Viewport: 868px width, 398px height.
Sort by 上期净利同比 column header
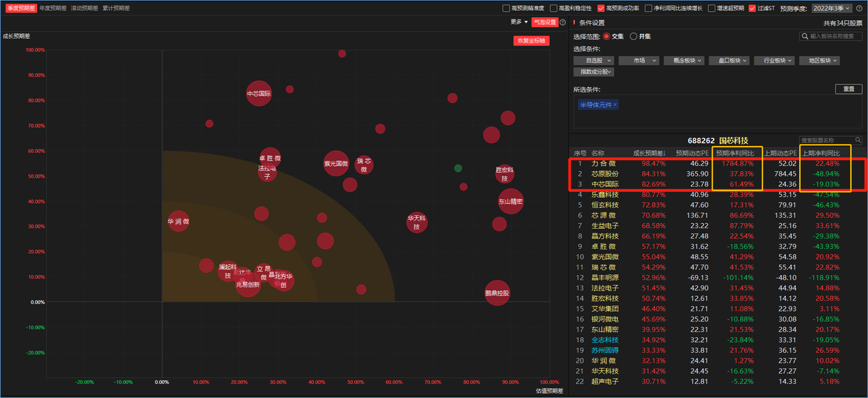point(821,153)
